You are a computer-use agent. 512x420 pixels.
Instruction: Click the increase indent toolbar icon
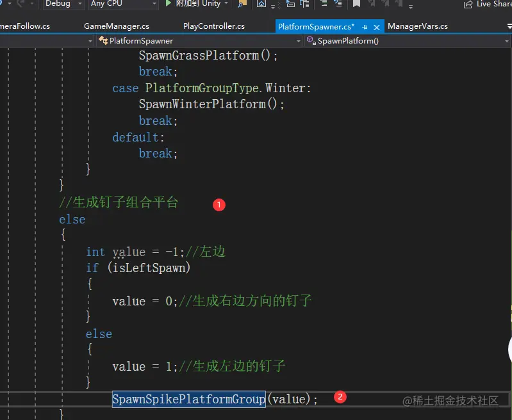[338, 4]
